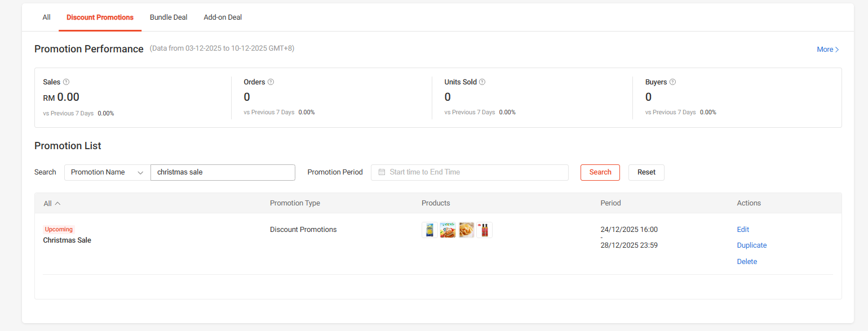Collapse the All status filter caret

(x=57, y=203)
